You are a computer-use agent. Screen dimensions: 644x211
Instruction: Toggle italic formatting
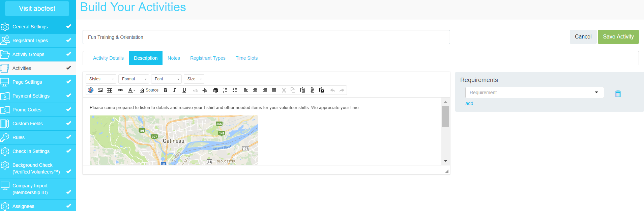175,90
